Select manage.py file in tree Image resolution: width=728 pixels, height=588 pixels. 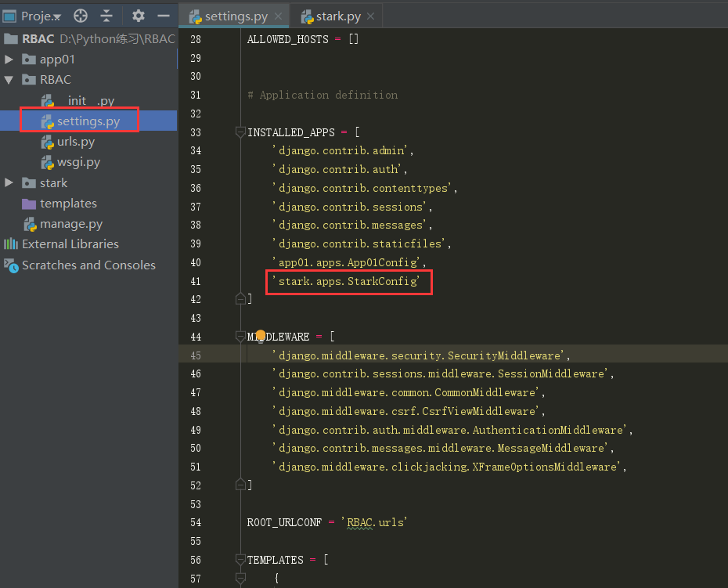click(x=70, y=224)
